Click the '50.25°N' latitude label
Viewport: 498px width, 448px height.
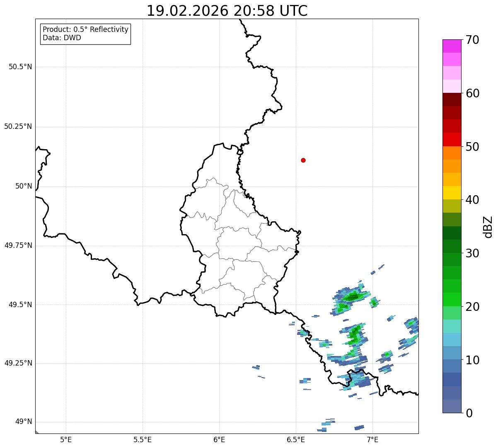coord(18,126)
